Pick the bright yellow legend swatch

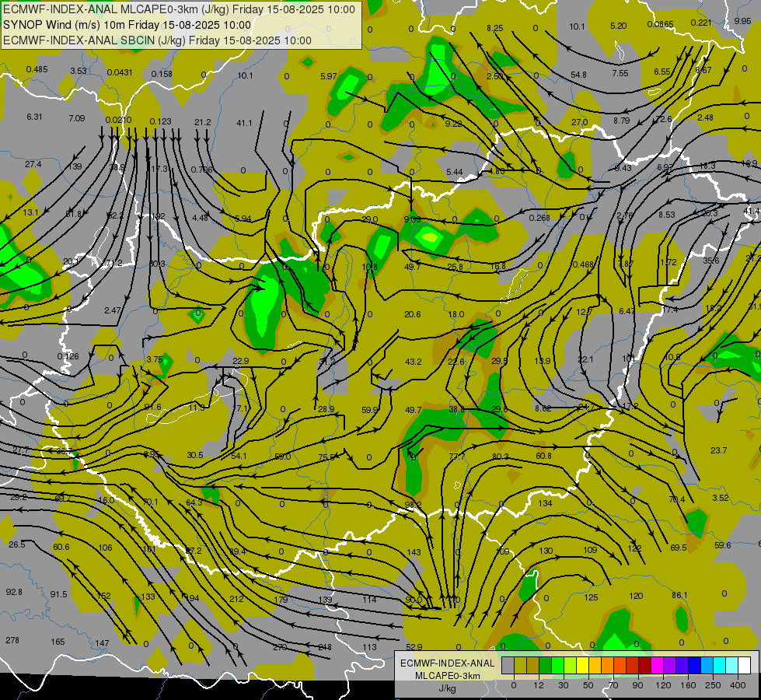(x=582, y=666)
